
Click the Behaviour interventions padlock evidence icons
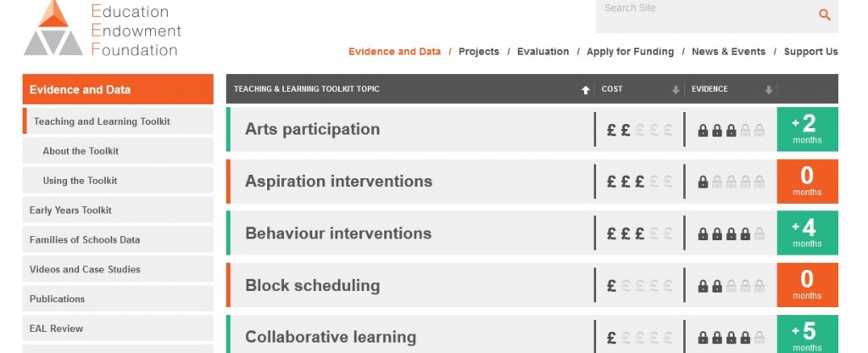(x=731, y=234)
